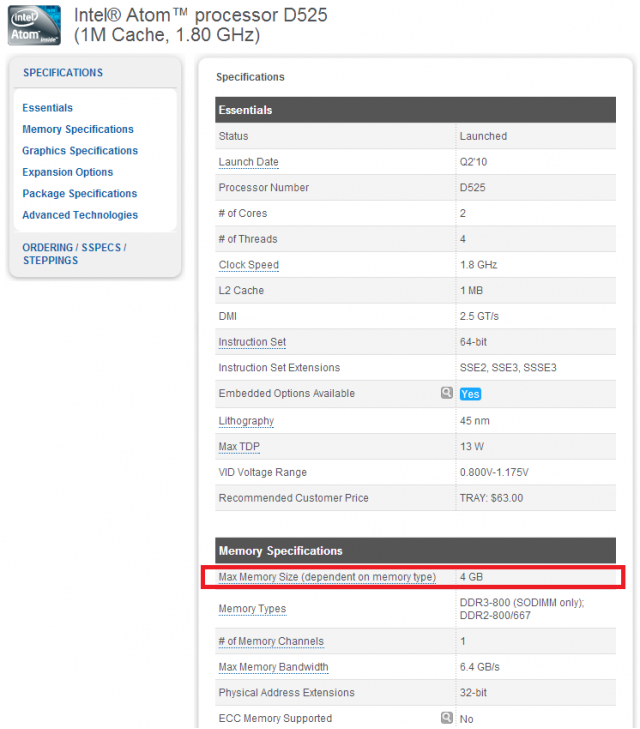The width and height of the screenshot is (640, 729).
Task: Select the 1 MB L2 cache value
Action: coord(471,291)
